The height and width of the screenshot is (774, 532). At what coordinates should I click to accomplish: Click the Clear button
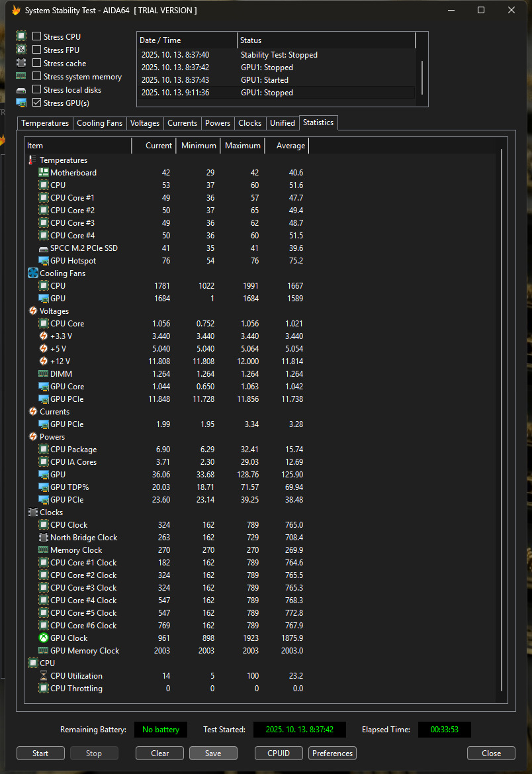point(160,753)
